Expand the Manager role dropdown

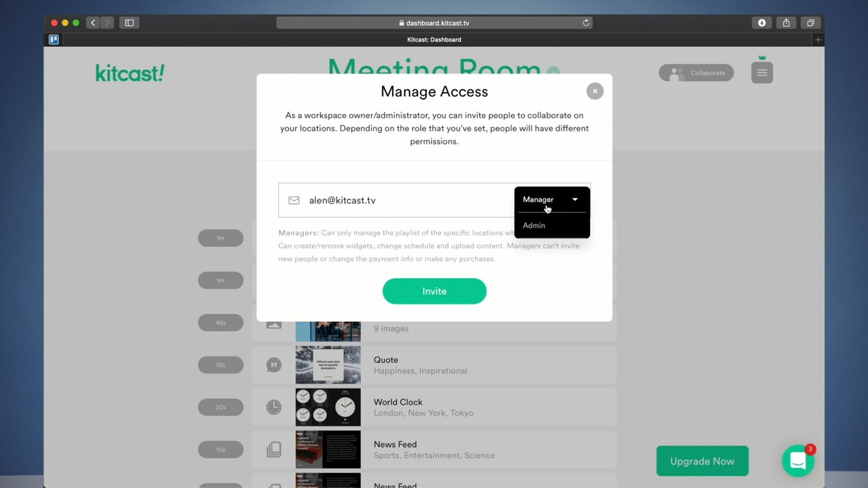coord(551,199)
